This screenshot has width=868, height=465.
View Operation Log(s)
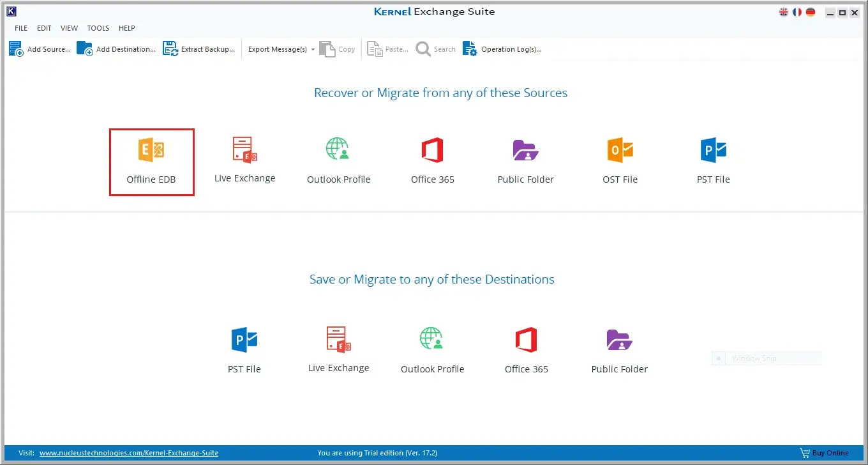pos(502,49)
